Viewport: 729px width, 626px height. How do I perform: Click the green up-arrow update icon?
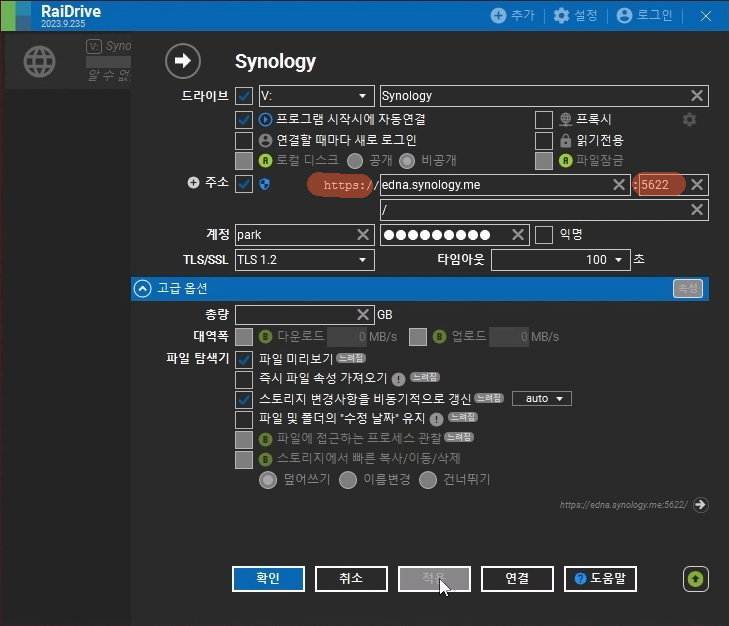pyautogui.click(x=696, y=579)
